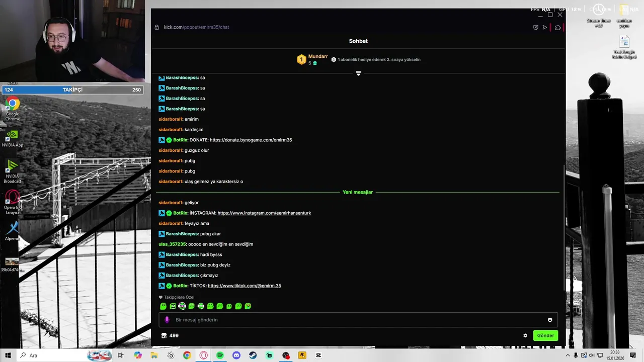Open Rockstar Games Launcher from taskbar
This screenshot has width=644, height=362.
(302, 355)
